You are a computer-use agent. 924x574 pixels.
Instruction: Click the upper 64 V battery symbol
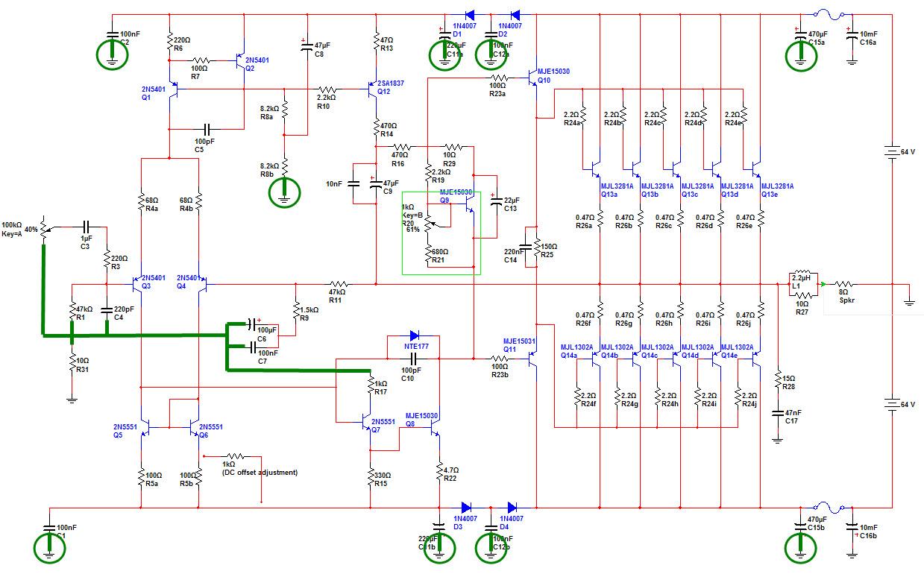pyautogui.click(x=890, y=152)
